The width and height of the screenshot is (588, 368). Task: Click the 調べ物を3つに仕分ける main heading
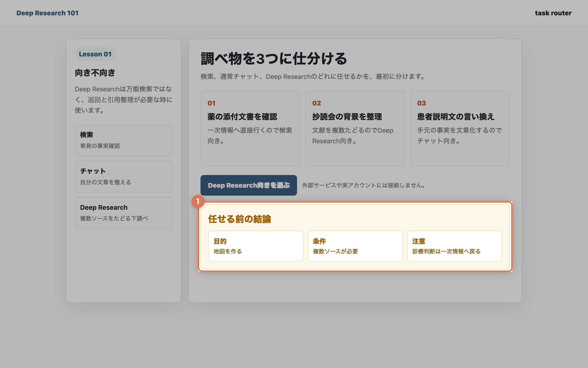pos(274,59)
